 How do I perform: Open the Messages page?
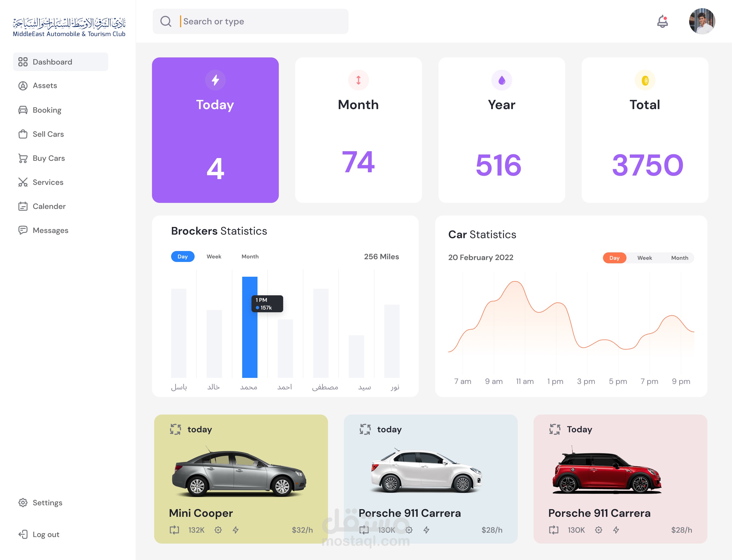pyautogui.click(x=50, y=230)
